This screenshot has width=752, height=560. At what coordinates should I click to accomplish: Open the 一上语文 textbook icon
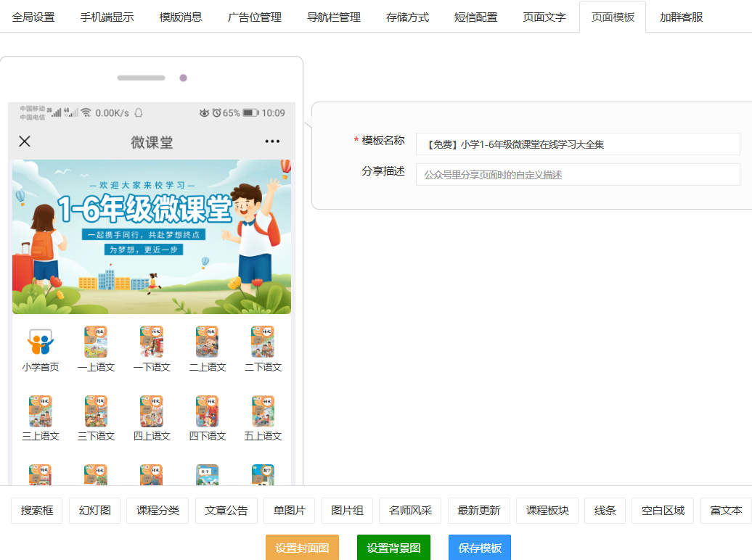coord(96,342)
